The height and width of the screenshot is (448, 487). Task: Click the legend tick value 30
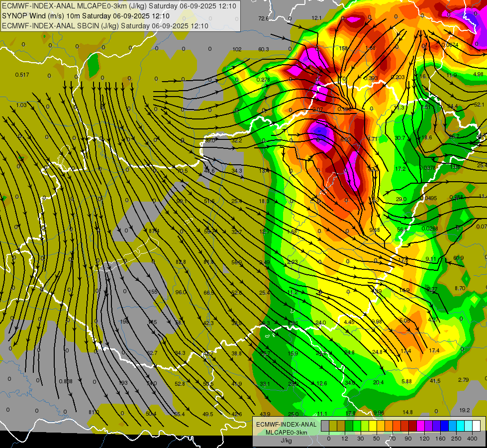[x=360, y=439]
